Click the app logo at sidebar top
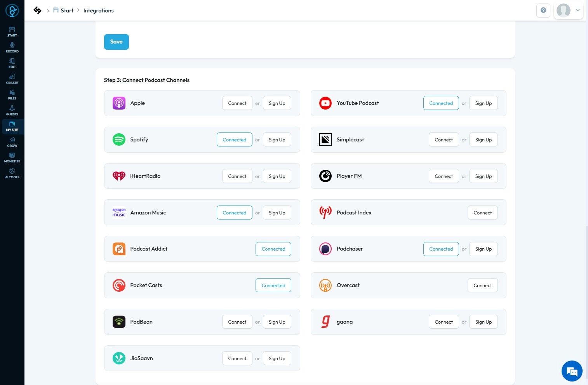This screenshot has width=588, height=385. pos(12,10)
